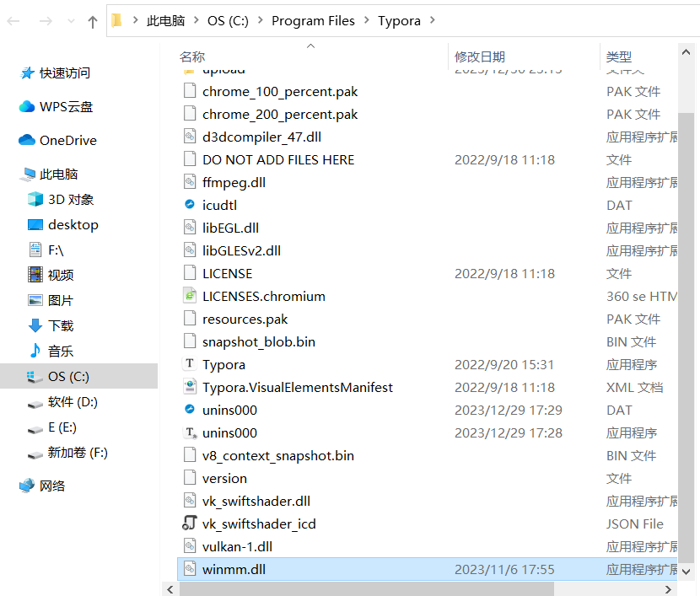The height and width of the screenshot is (596, 700).
Task: Select vk_swiftshader_icd JSON file icon
Action: point(190,523)
